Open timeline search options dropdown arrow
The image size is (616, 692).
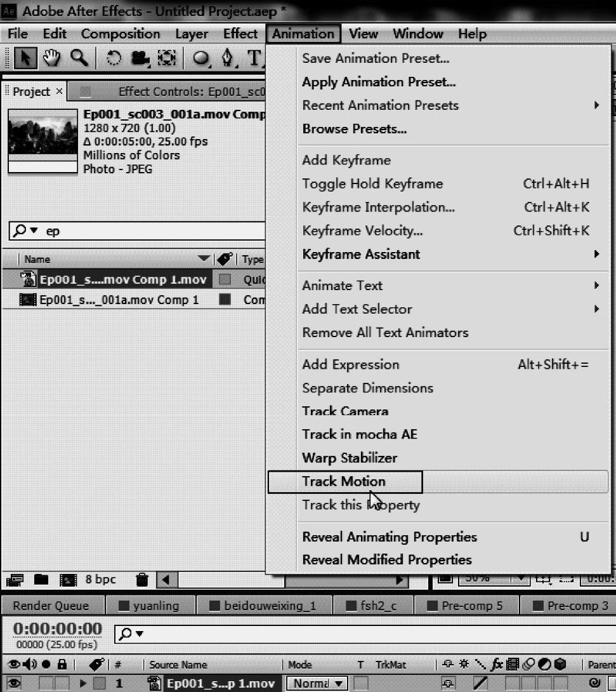pos(140,634)
